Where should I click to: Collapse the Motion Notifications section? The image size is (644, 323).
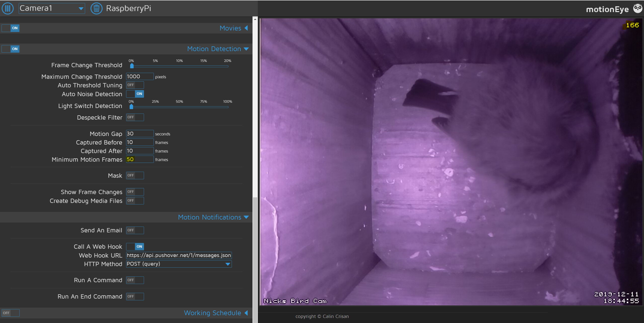point(213,217)
